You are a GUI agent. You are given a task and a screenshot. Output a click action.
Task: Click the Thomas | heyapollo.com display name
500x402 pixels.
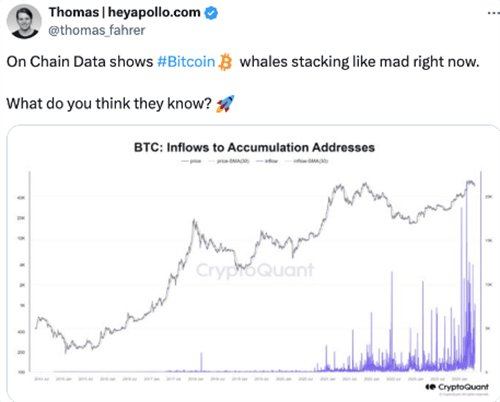tap(124, 12)
